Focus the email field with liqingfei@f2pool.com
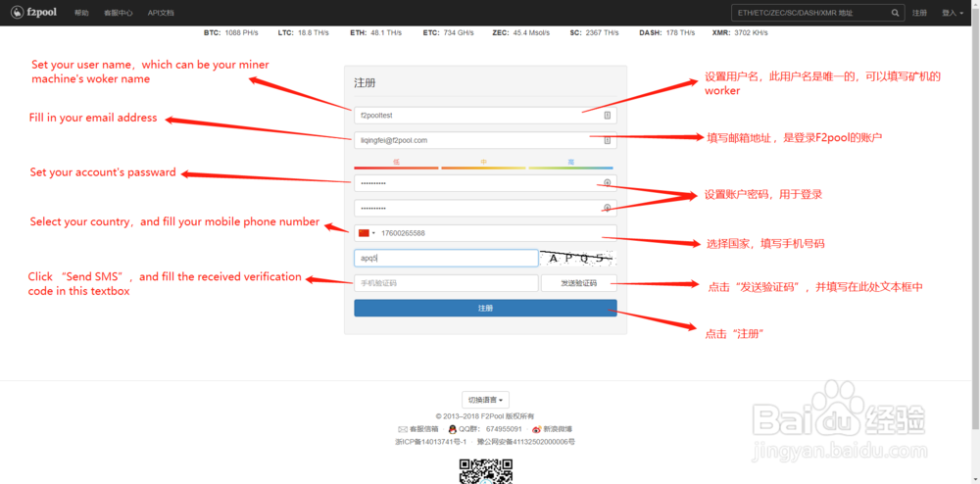The height and width of the screenshot is (484, 980). pyautogui.click(x=486, y=140)
